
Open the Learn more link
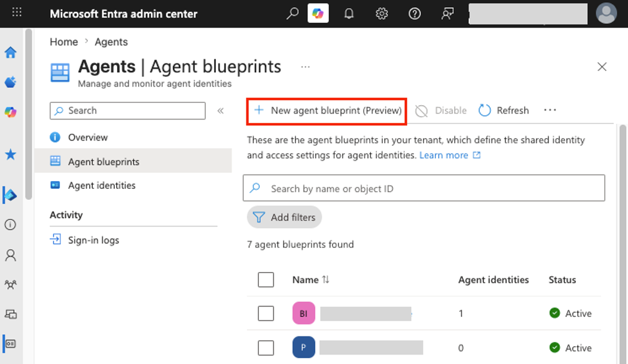(450, 155)
